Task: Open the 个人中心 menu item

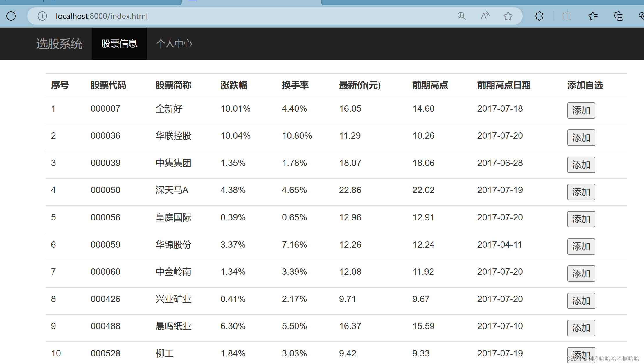Action: coord(174,44)
